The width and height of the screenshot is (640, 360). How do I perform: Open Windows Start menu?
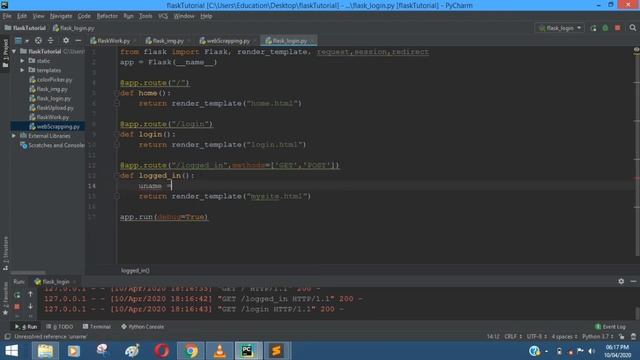[x=11, y=351]
